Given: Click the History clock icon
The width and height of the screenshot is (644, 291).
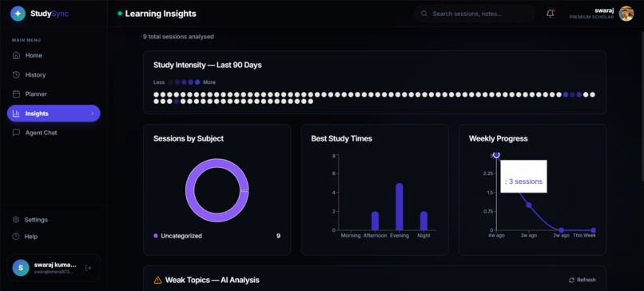Looking at the screenshot, I should click(16, 75).
